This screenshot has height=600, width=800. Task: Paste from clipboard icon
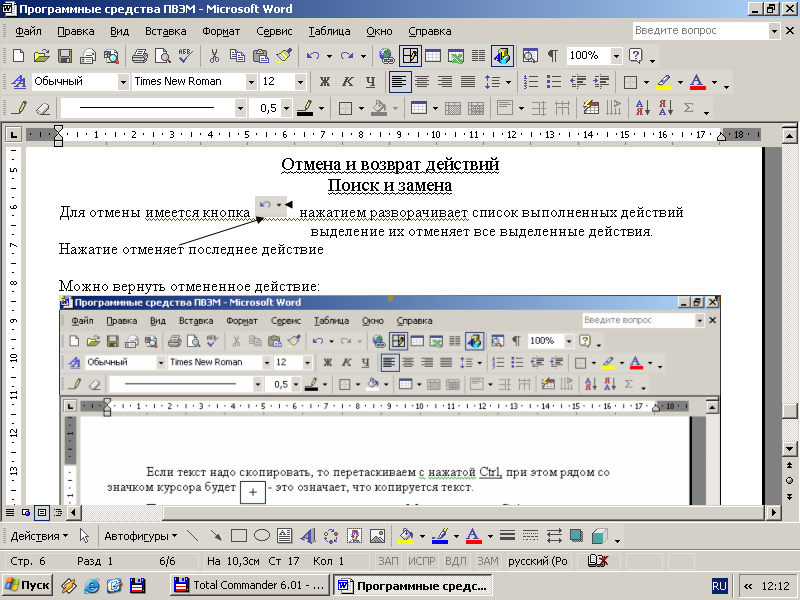261,56
